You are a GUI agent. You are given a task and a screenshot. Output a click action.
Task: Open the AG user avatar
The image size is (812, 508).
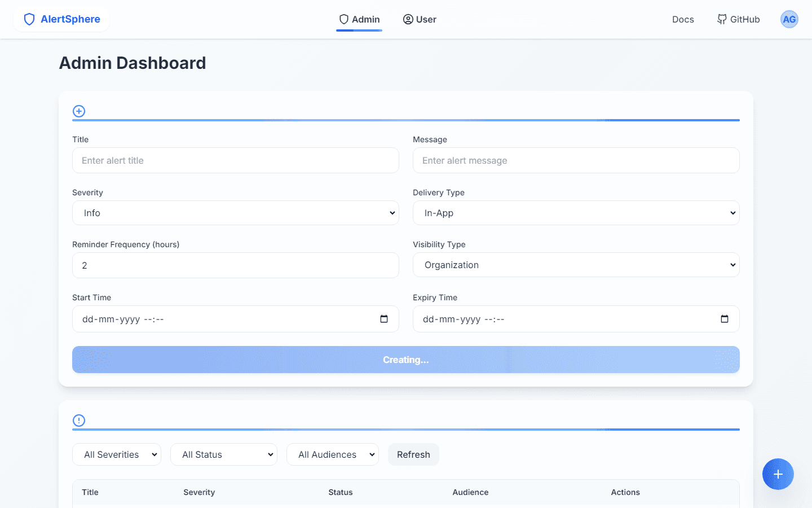coord(789,19)
